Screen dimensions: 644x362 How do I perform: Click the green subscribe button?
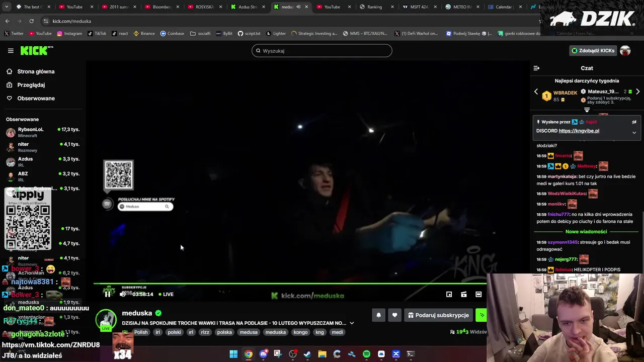[481, 315]
